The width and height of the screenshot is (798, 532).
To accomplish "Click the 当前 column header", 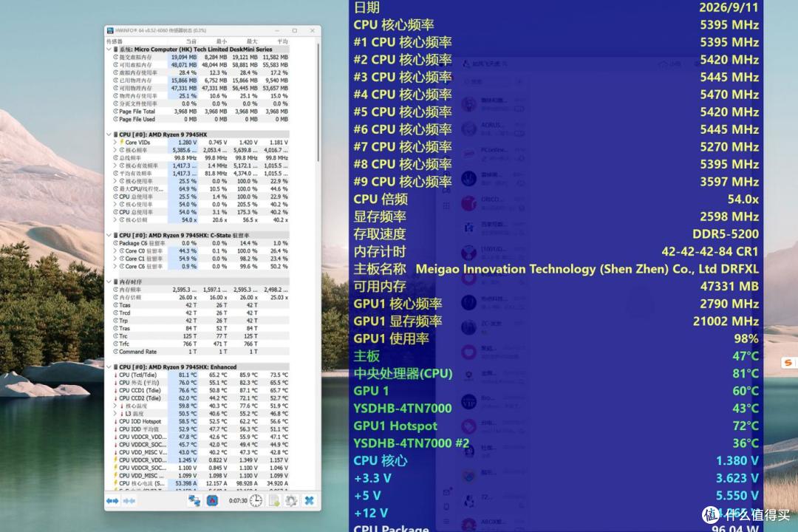I will pos(191,41).
